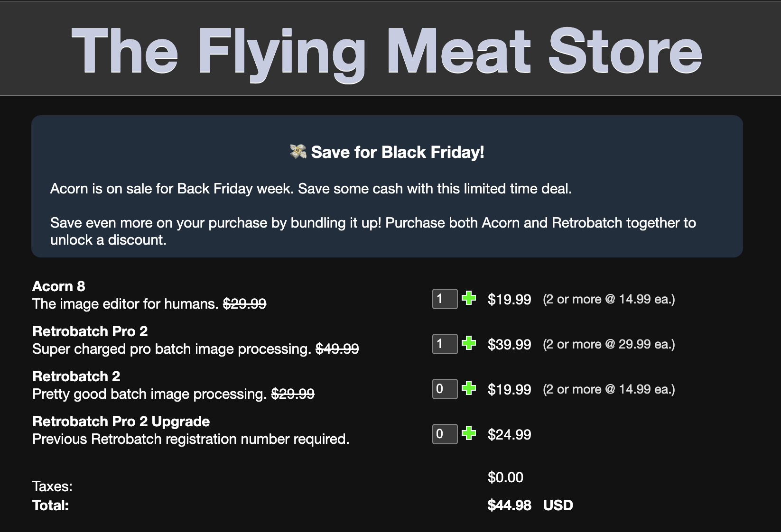781x532 pixels.
Task: Select the Retrobatch 2 quantity input
Action: pos(445,389)
